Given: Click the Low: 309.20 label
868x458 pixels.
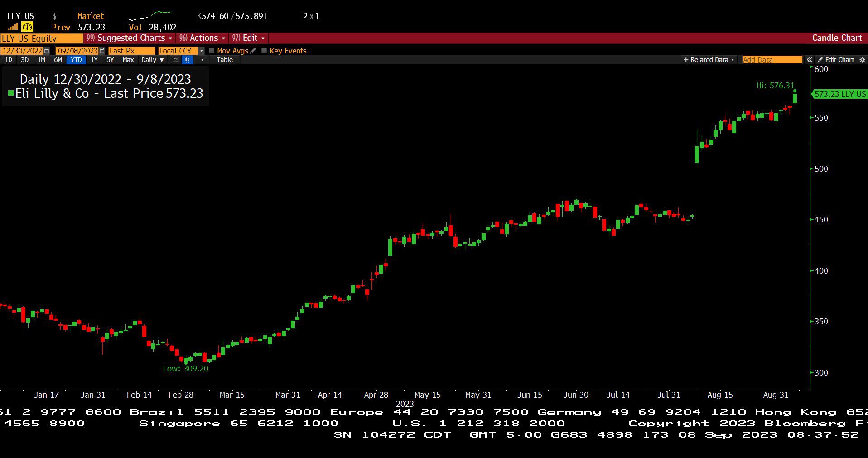Looking at the screenshot, I should (186, 369).
